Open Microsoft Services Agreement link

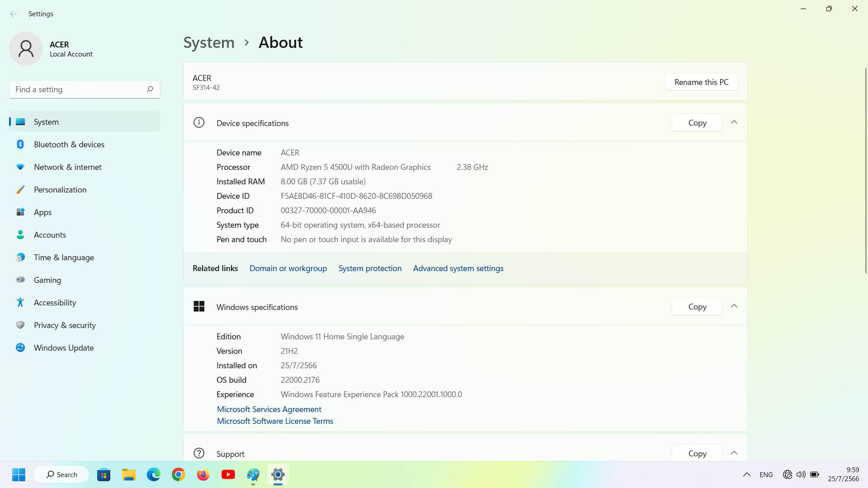click(x=269, y=409)
